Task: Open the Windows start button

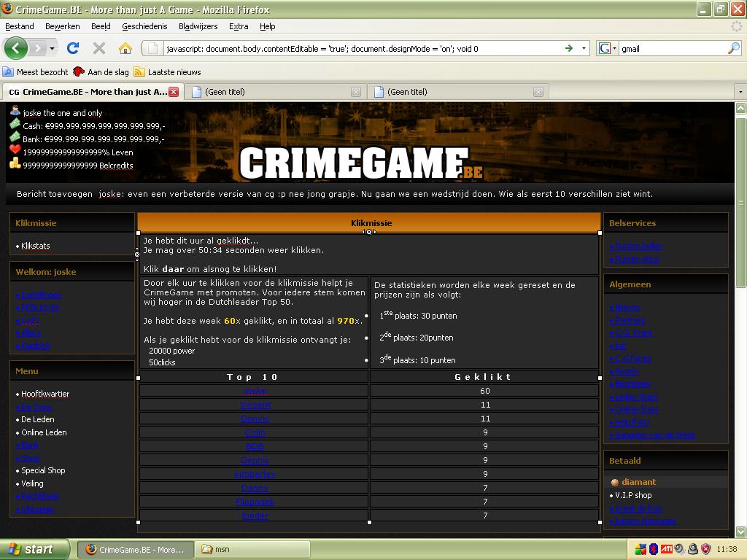Action: [x=34, y=550]
